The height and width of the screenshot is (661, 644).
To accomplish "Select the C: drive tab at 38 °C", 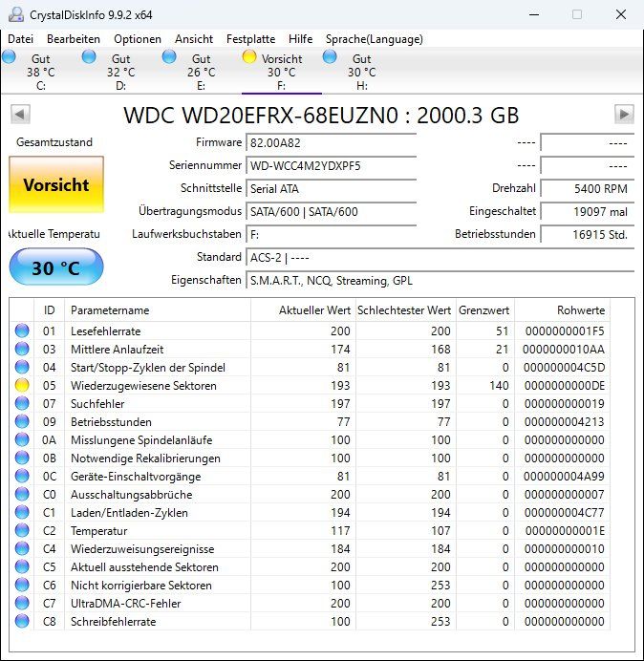I will [40, 72].
